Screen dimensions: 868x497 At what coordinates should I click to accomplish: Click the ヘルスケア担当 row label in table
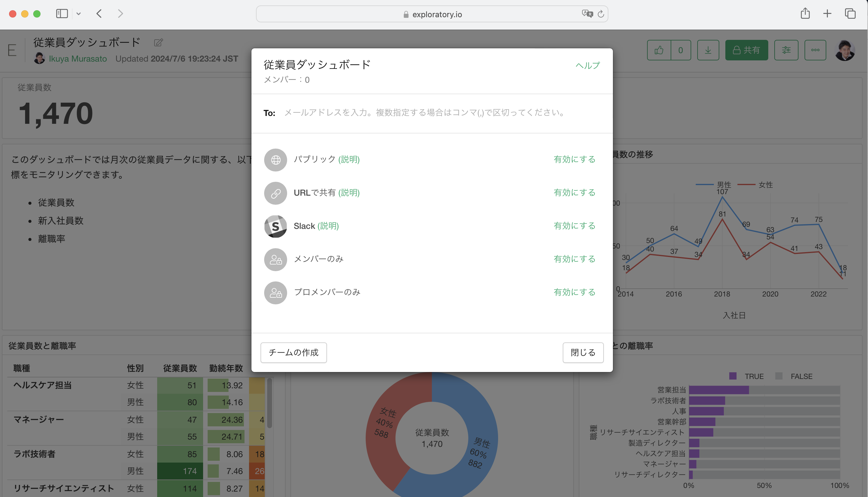tap(42, 385)
